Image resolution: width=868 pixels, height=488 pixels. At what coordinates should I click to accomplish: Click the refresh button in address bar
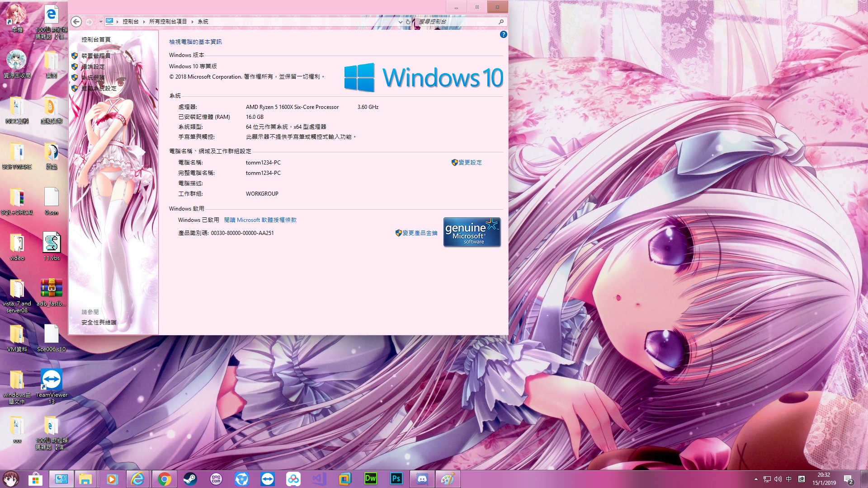(x=408, y=22)
